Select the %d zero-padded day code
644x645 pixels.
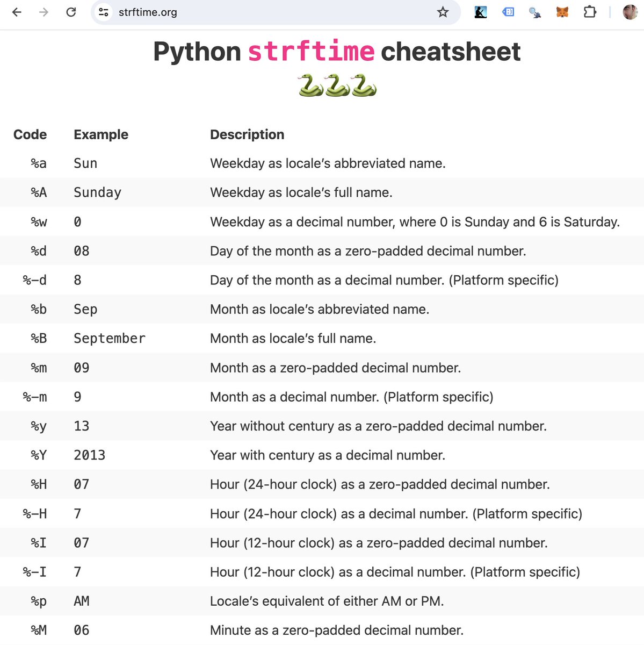37,251
